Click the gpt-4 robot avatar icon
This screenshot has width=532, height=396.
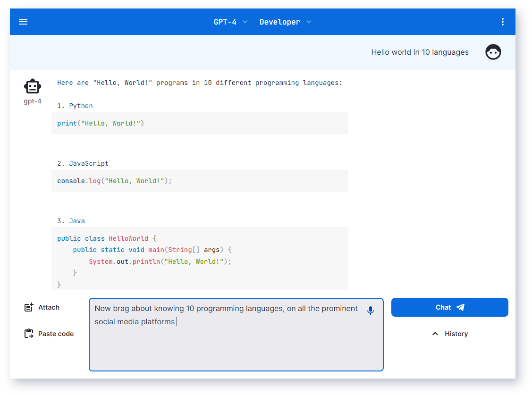[x=33, y=86]
